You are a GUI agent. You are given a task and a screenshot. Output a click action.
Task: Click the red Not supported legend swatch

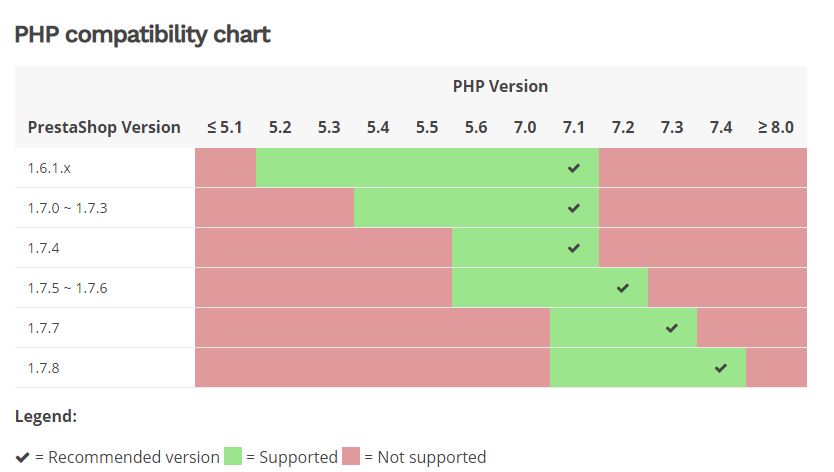(x=351, y=457)
